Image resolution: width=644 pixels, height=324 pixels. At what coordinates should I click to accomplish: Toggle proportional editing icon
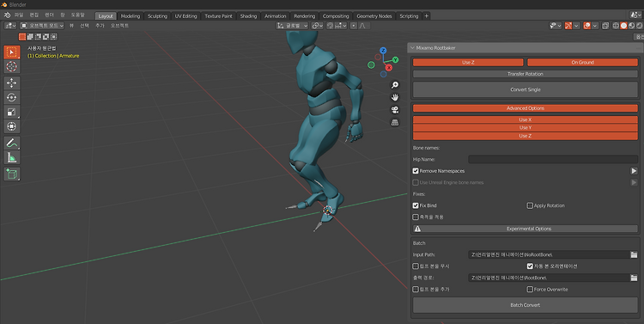coord(354,26)
